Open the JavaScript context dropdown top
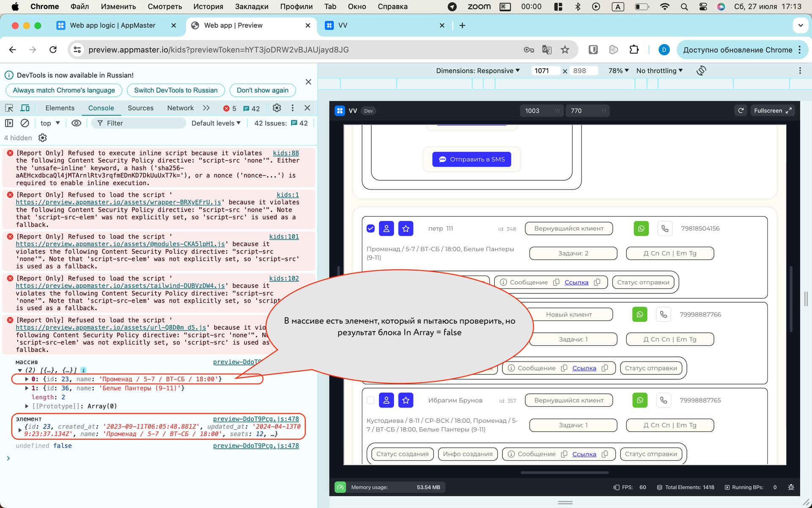This screenshot has height=508, width=812. click(50, 123)
